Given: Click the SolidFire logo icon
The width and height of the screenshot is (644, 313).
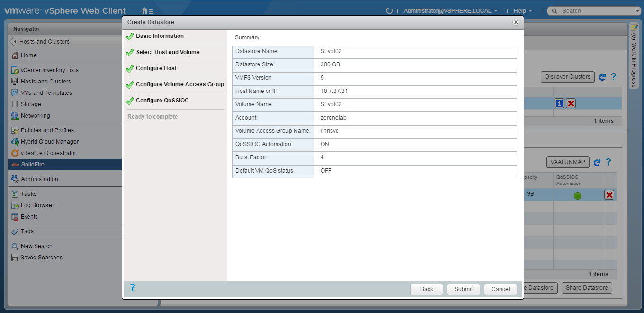Looking at the screenshot, I should 15,165.
